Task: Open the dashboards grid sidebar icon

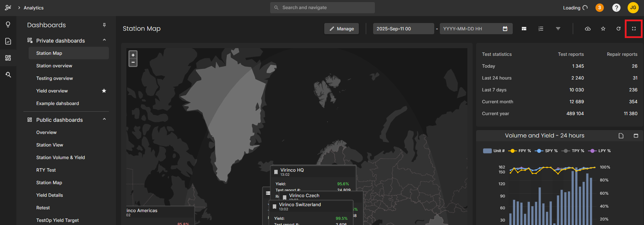Action: point(8,58)
